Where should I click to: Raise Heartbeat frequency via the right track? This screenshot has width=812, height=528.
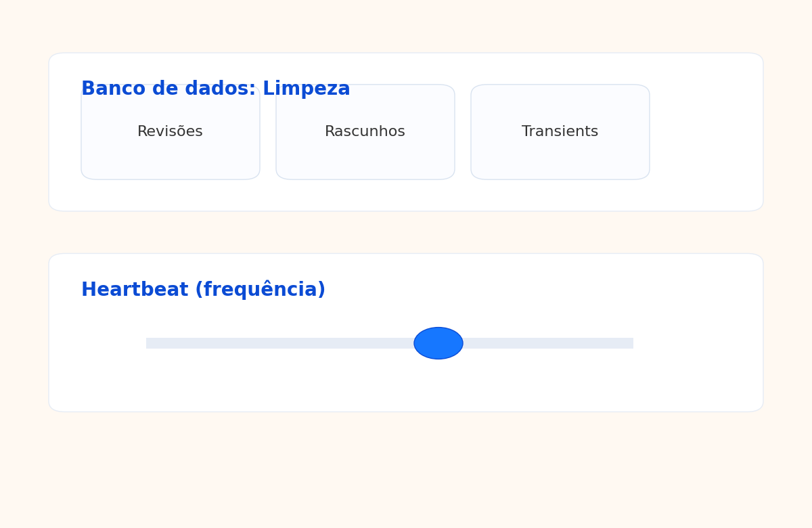tap(548, 343)
